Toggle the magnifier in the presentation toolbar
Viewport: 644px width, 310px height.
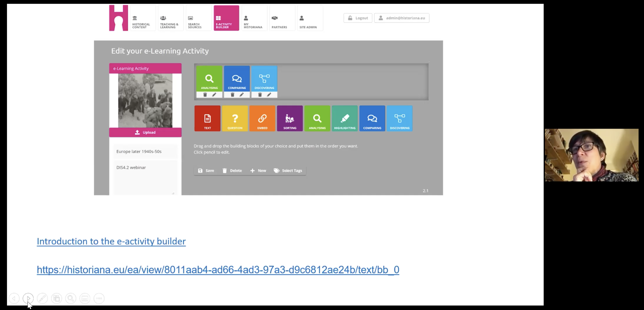tap(71, 298)
